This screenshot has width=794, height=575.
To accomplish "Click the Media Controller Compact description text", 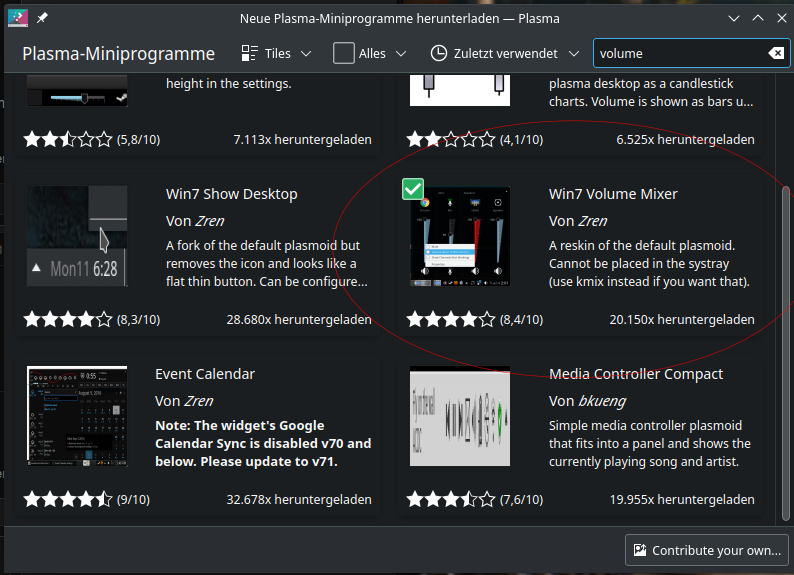I will [x=650, y=443].
